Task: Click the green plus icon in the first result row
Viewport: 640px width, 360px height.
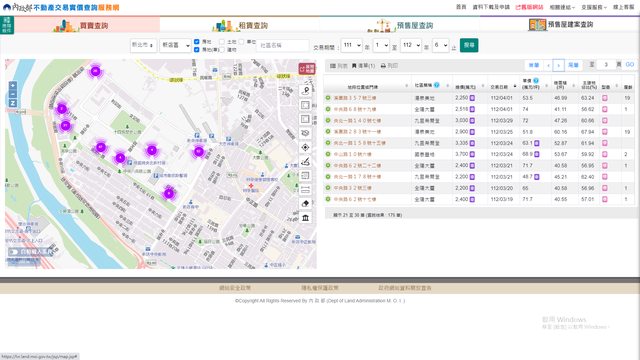Action: click(328, 98)
